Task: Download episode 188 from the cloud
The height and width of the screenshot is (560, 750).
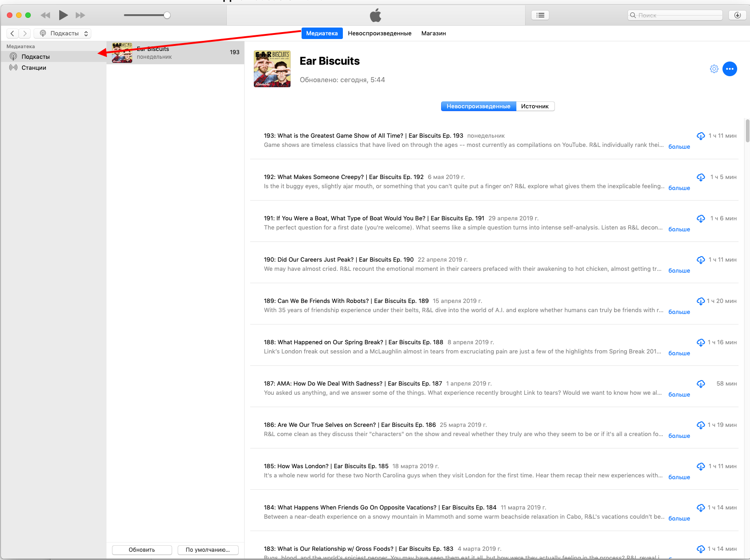Action: [701, 342]
